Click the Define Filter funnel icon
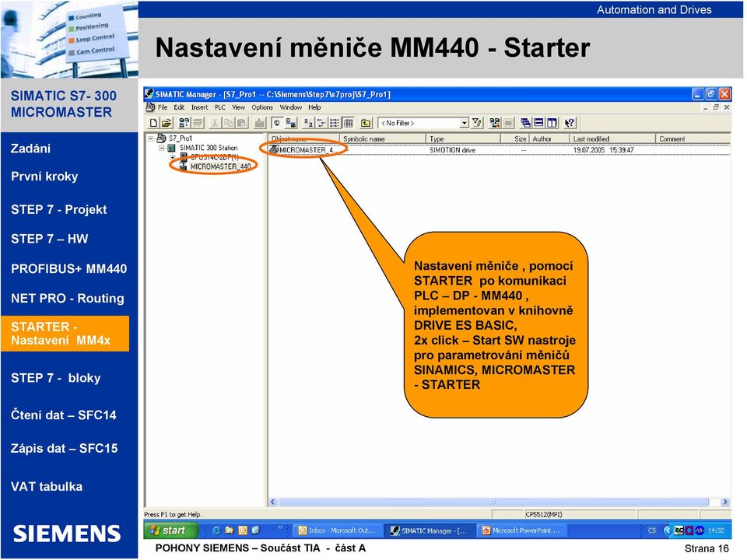The height and width of the screenshot is (560, 747). pos(477,124)
